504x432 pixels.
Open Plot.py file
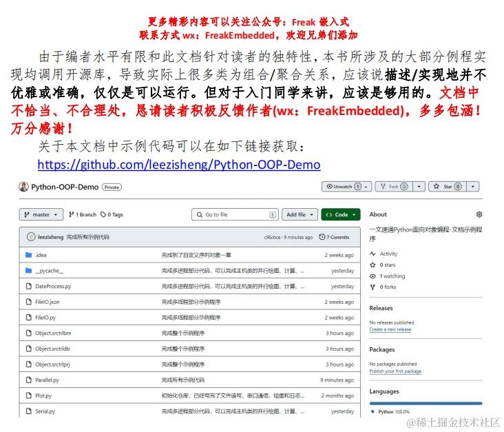click(x=43, y=395)
